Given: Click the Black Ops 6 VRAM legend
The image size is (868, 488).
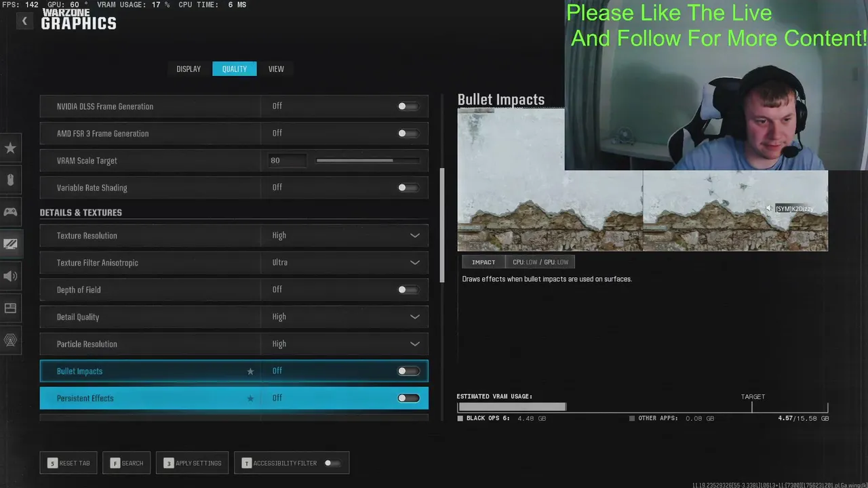Looking at the screenshot, I should pyautogui.click(x=502, y=419).
